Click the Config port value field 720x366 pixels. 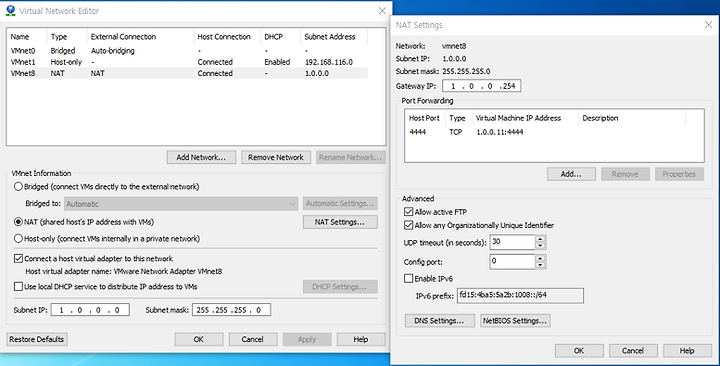coord(512,262)
